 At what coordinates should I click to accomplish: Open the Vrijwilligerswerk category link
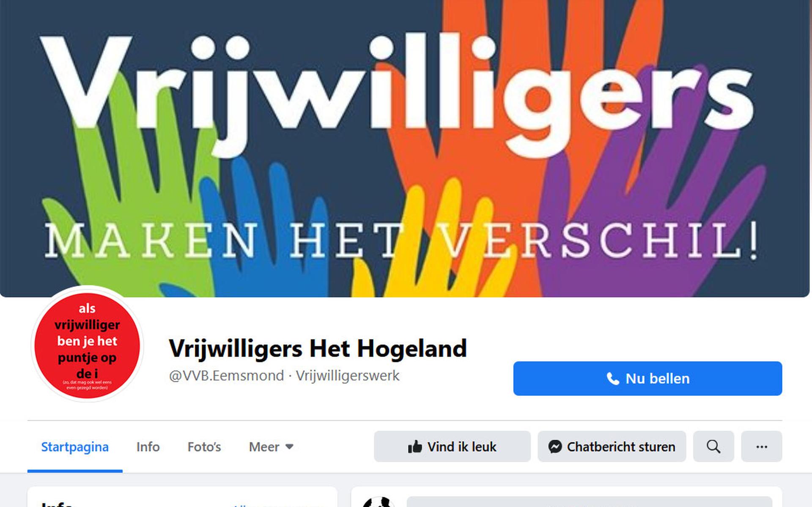click(348, 375)
